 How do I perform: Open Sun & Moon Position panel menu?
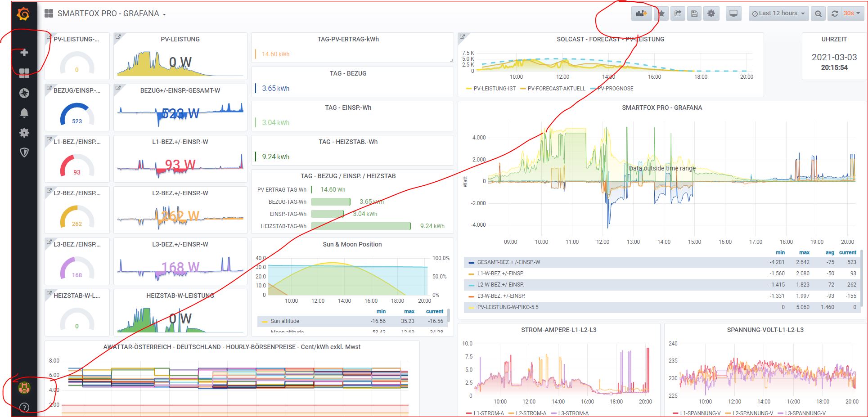(352, 244)
